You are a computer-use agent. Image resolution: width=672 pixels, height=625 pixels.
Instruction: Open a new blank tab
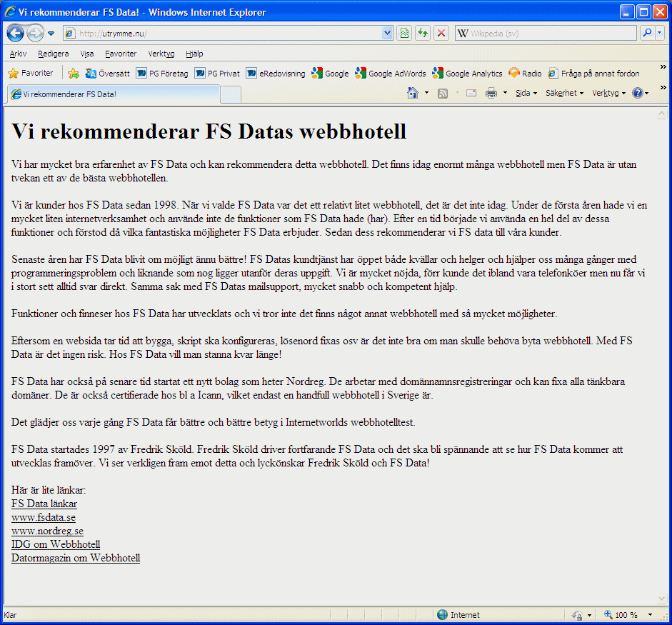(231, 95)
